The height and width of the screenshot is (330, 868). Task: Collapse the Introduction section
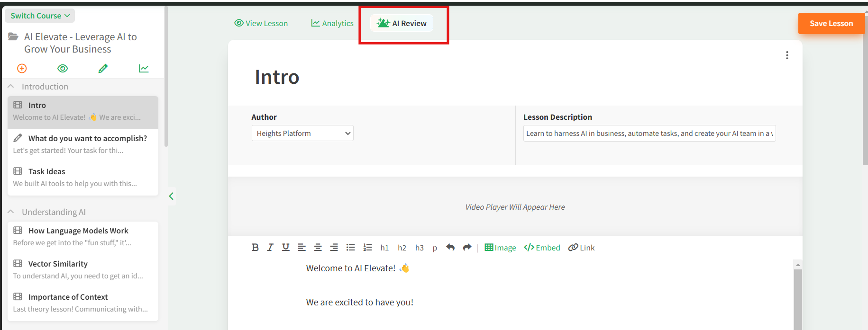[x=10, y=87]
